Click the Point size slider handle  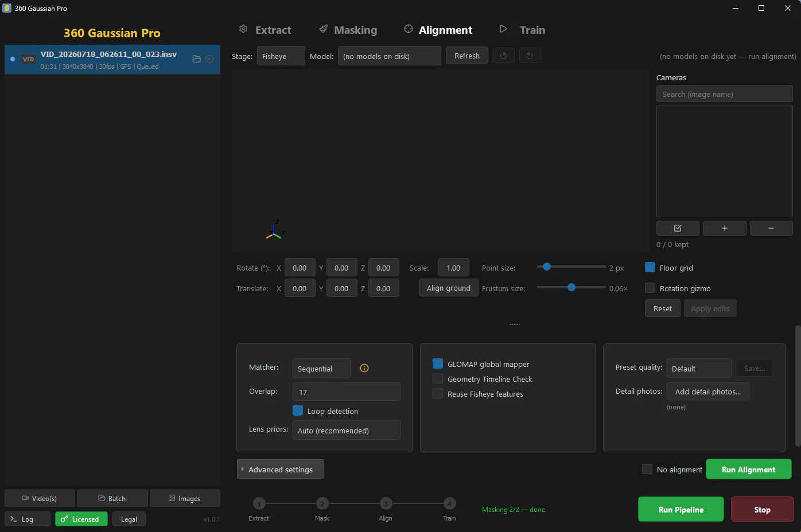[547, 267]
